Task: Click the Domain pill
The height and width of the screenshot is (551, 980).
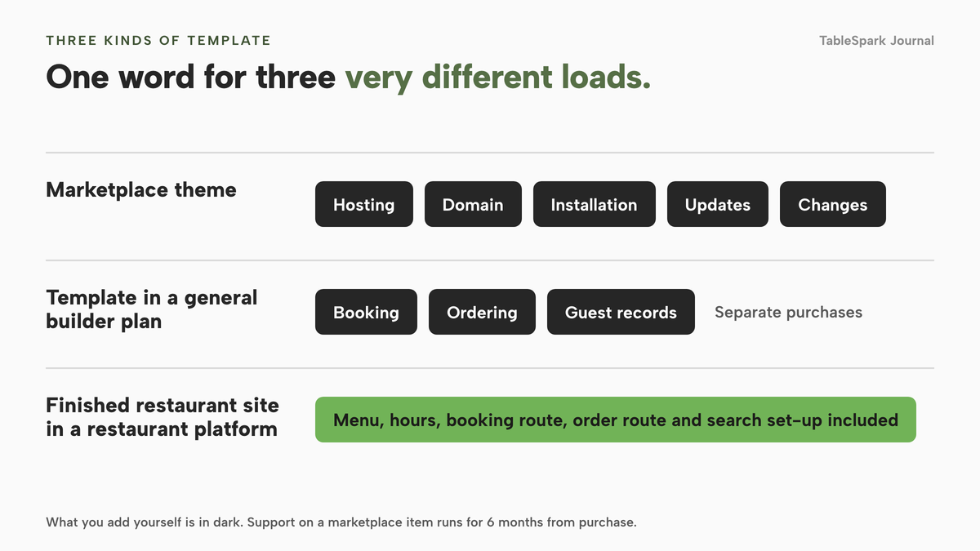Action: 473,204
